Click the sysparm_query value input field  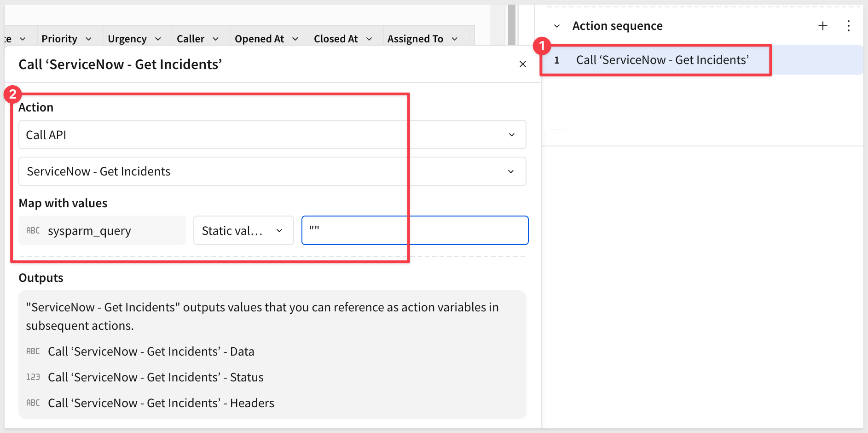pyautogui.click(x=414, y=230)
